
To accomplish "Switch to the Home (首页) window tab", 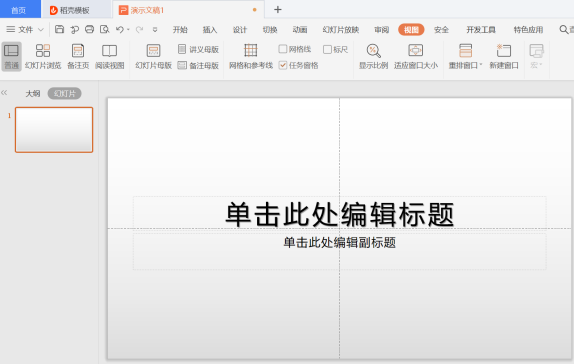I will (20, 9).
